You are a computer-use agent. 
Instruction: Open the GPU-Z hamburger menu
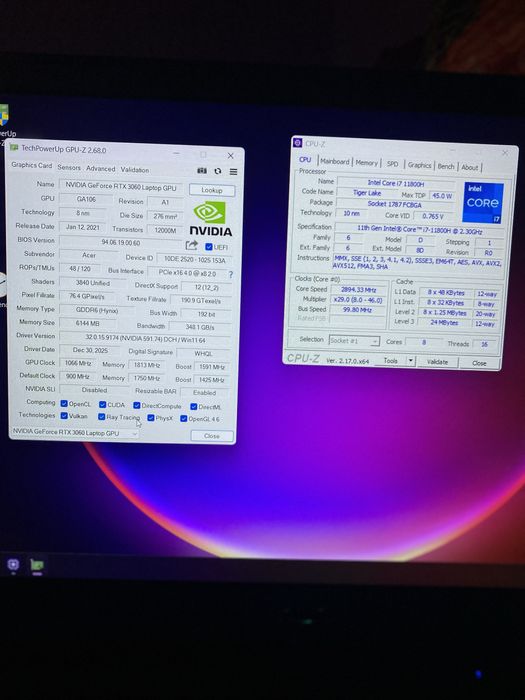(233, 171)
